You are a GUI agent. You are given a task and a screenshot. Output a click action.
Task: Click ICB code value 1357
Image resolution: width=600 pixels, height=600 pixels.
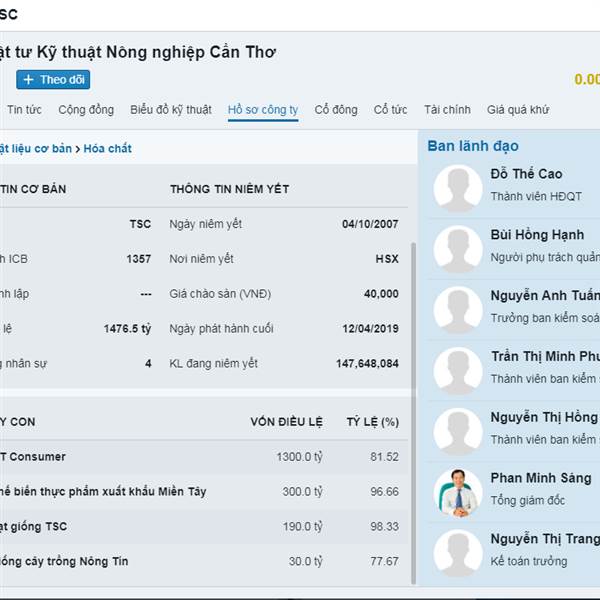click(139, 259)
